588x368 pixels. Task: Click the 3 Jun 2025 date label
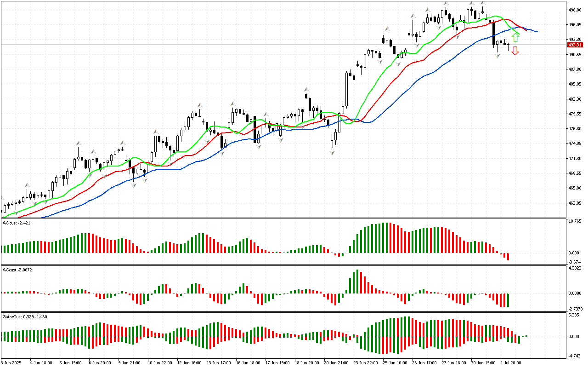[12, 362]
